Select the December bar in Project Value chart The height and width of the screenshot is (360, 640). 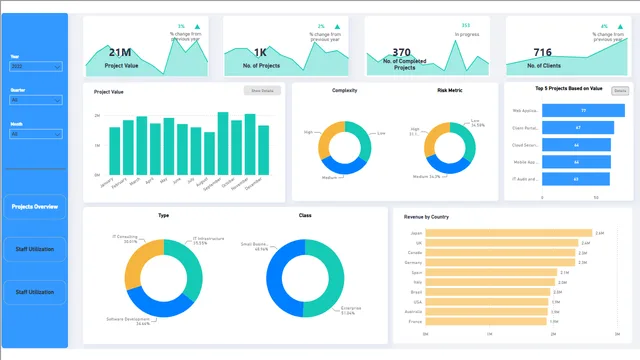coord(264,150)
